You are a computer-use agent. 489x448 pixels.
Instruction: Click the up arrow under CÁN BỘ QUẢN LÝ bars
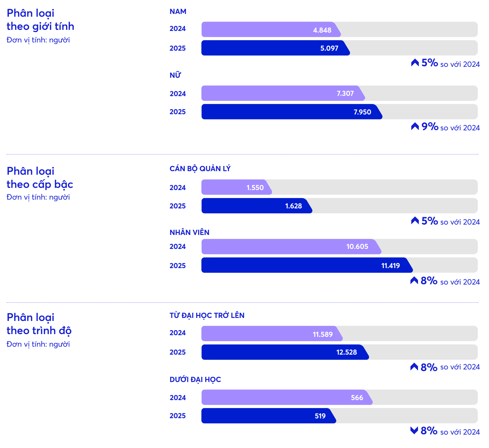point(415,220)
